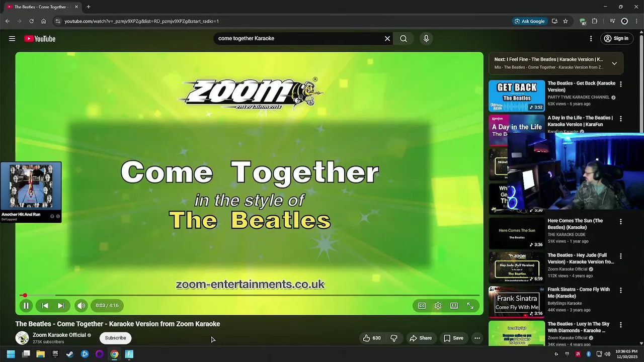Bookmark this tab with the star
Screen dimensions: 644x362
point(566,21)
